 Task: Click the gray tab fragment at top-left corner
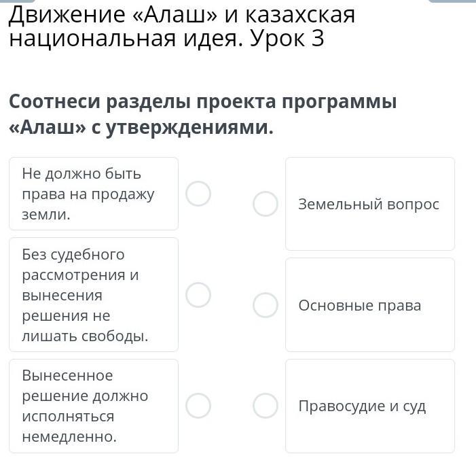17,1
